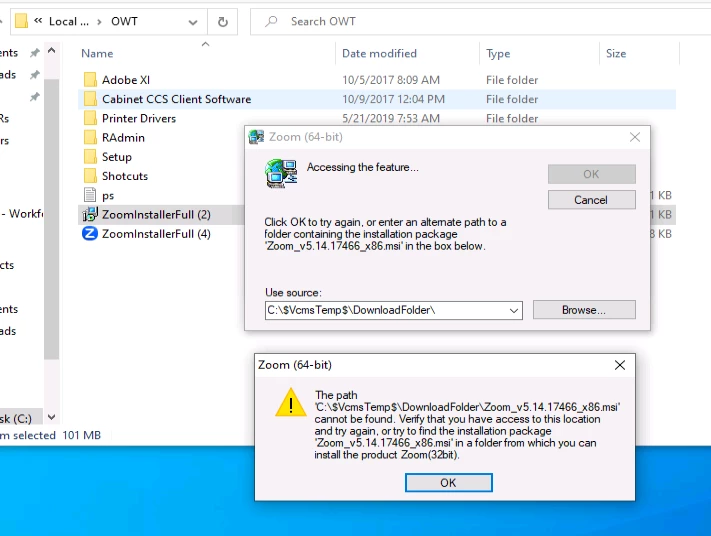
Task: Click the navigation pane scrollbar thumb
Action: click(x=52, y=219)
